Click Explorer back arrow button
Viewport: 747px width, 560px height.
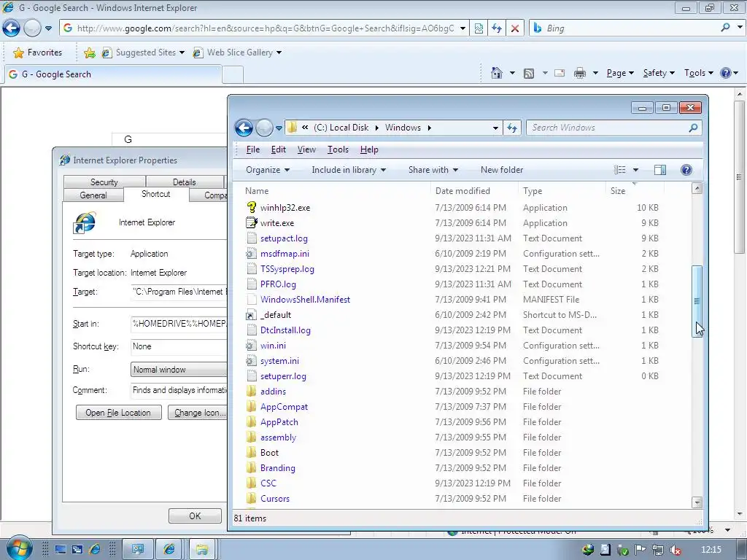coord(244,128)
